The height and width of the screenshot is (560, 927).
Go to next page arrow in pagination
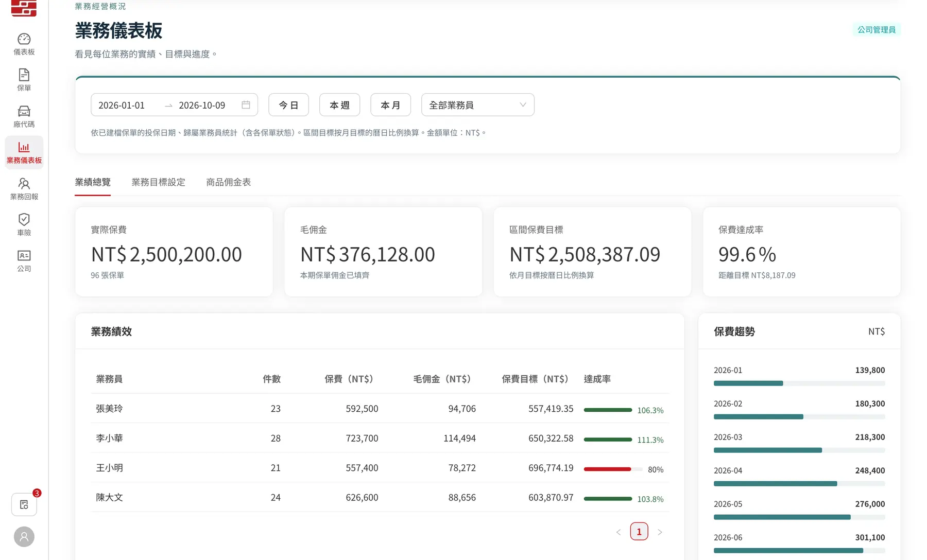tap(660, 532)
